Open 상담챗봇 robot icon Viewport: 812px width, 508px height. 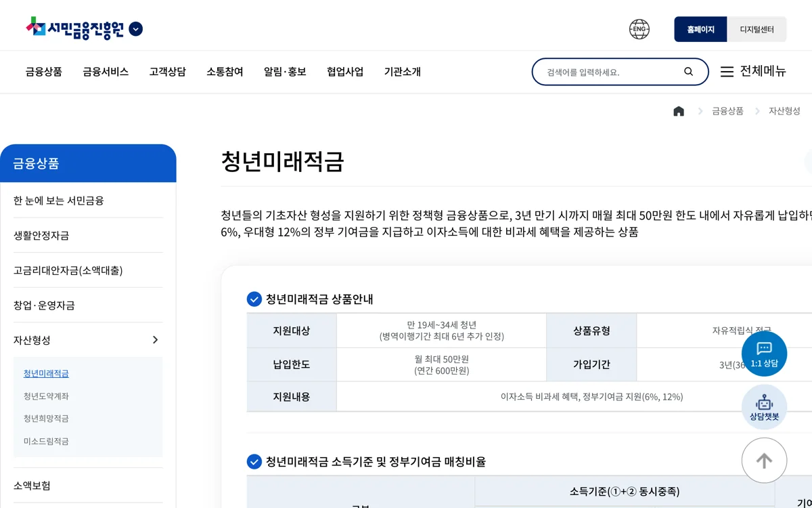click(764, 407)
